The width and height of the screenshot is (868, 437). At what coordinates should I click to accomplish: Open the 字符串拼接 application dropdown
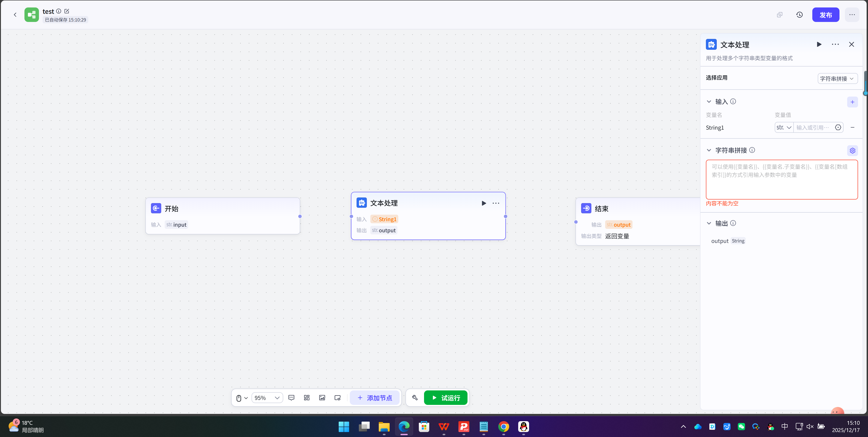[x=837, y=78]
